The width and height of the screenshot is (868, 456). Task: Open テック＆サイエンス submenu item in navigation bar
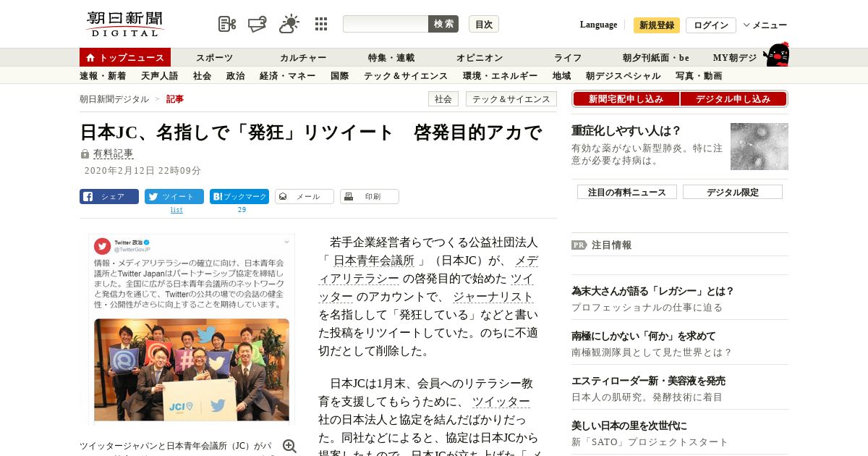pos(406,75)
